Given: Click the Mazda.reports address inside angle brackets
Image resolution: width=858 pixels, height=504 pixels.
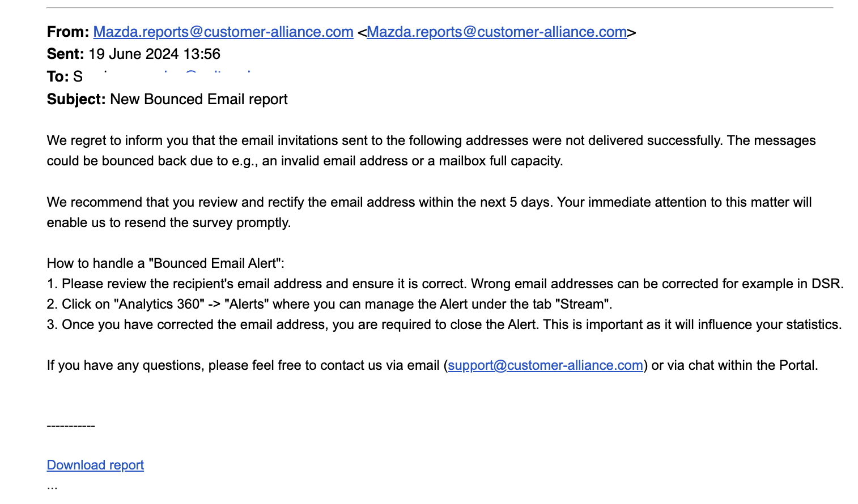Looking at the screenshot, I should (496, 32).
